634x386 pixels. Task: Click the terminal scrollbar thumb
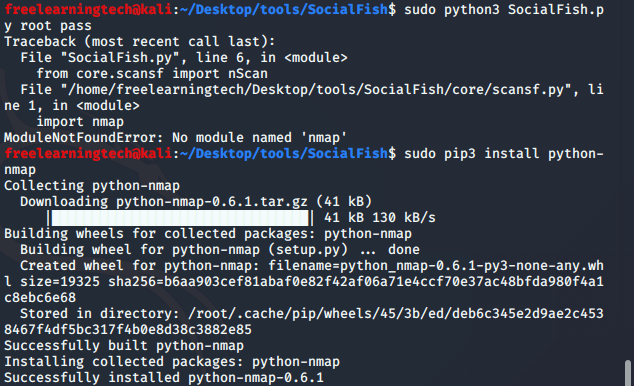point(628,373)
